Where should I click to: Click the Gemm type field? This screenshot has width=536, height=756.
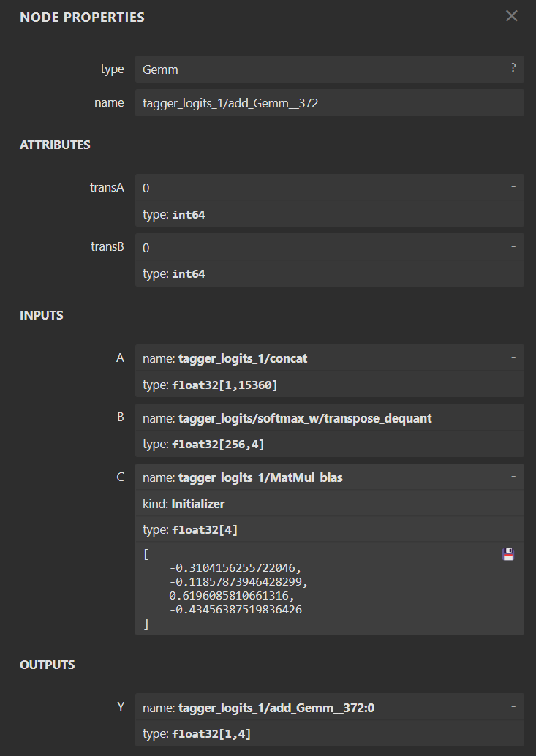(292, 69)
